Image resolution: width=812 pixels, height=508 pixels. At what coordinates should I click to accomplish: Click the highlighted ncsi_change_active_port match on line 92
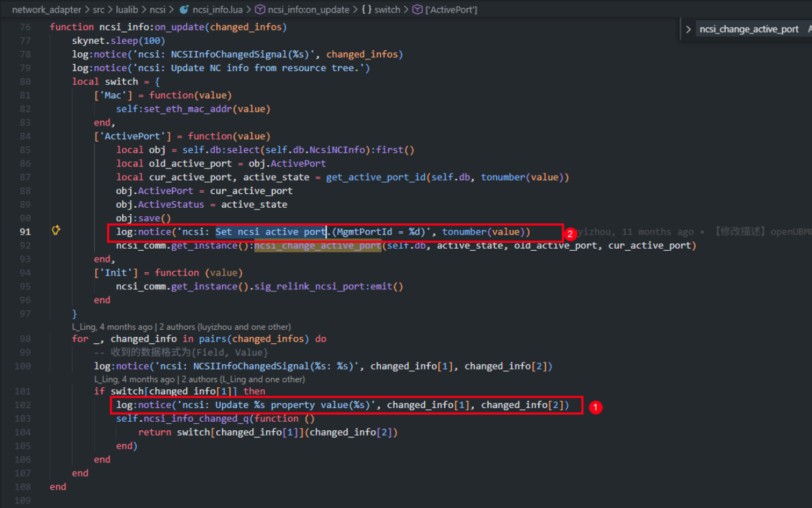point(317,246)
